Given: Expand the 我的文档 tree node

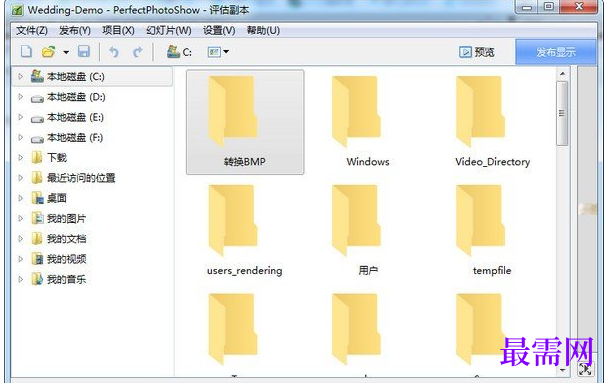Looking at the screenshot, I should point(21,239).
